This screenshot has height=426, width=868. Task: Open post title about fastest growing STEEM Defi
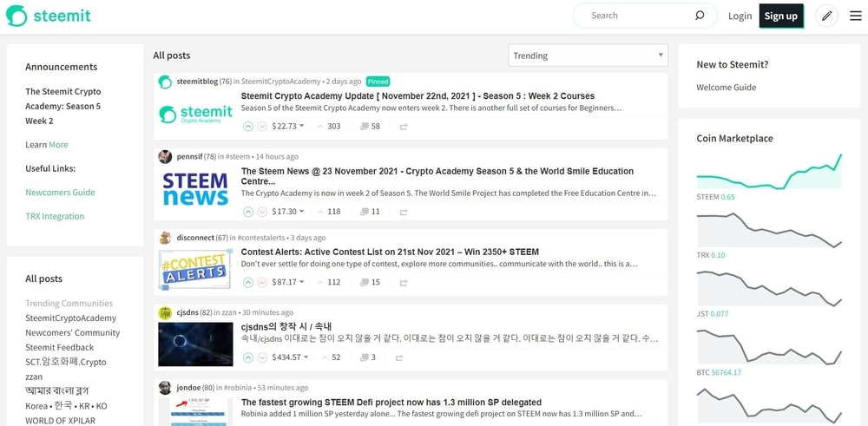(x=391, y=403)
